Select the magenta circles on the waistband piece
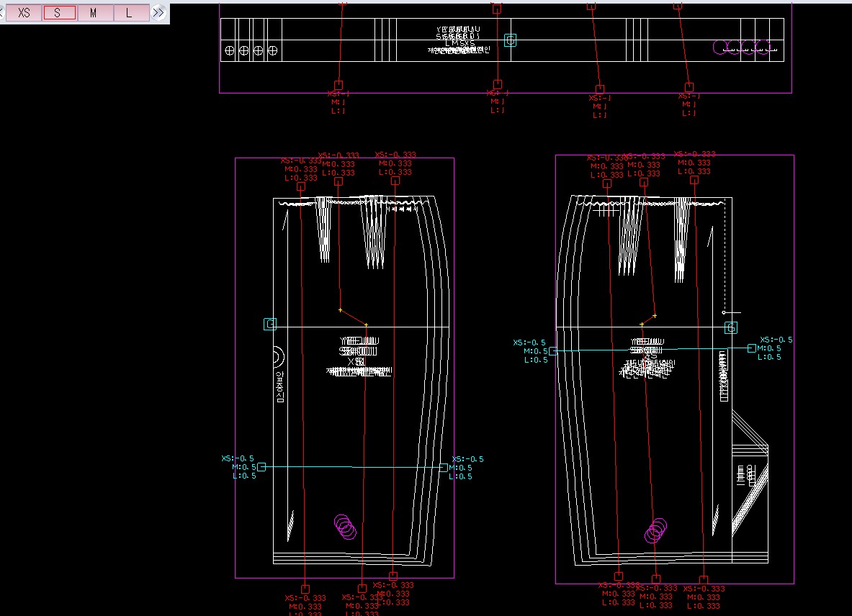Screen dimensions: 852x616 click(x=741, y=47)
